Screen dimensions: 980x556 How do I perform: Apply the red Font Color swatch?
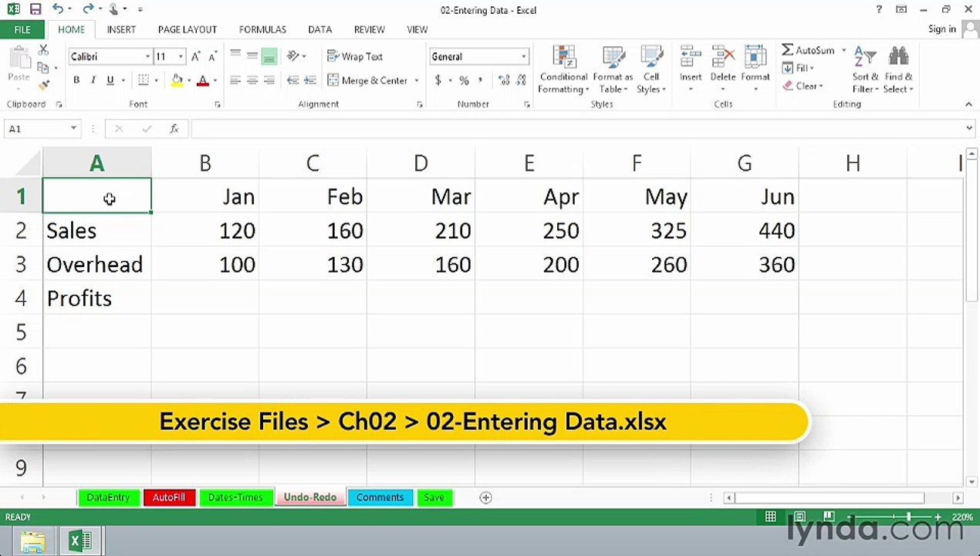203,80
